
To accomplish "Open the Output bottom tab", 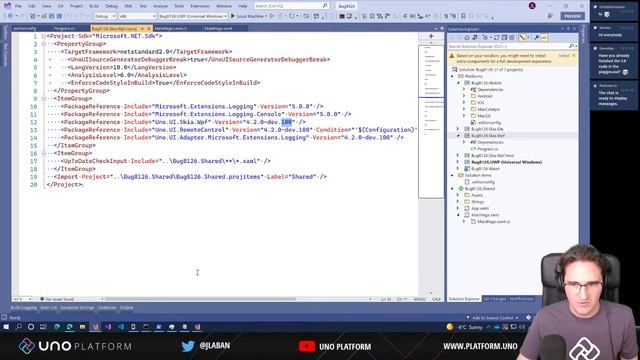I will [x=127, y=307].
